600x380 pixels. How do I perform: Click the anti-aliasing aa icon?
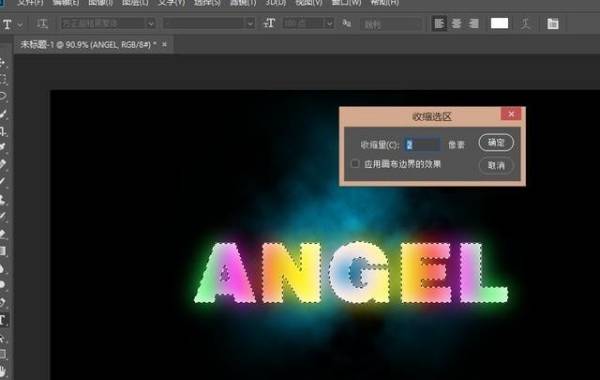[347, 24]
